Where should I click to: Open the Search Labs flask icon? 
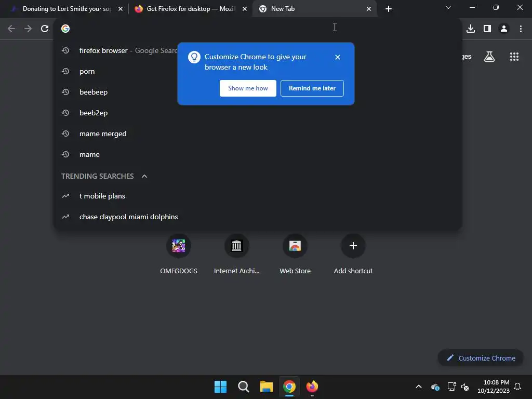pyautogui.click(x=489, y=57)
